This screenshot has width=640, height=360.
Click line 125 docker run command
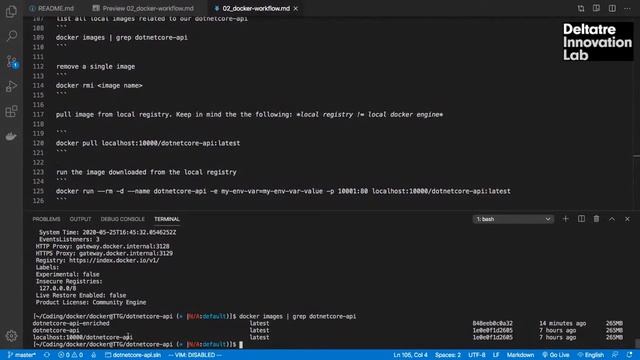pyautogui.click(x=283, y=191)
